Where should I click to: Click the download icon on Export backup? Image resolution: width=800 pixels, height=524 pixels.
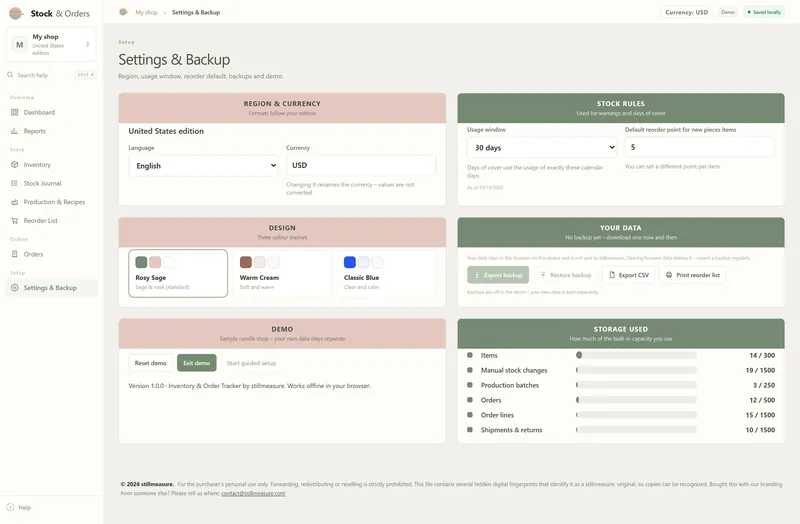point(477,275)
